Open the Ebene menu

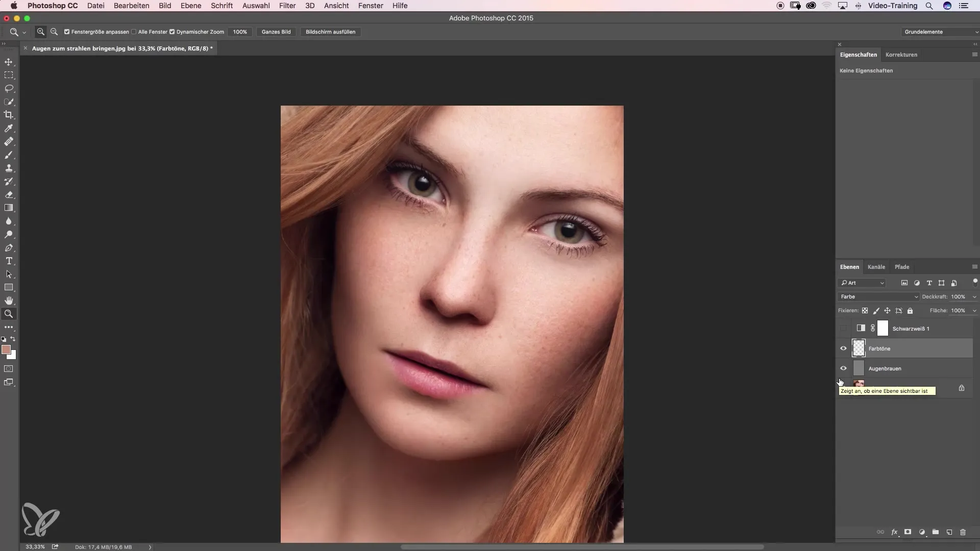[191, 6]
